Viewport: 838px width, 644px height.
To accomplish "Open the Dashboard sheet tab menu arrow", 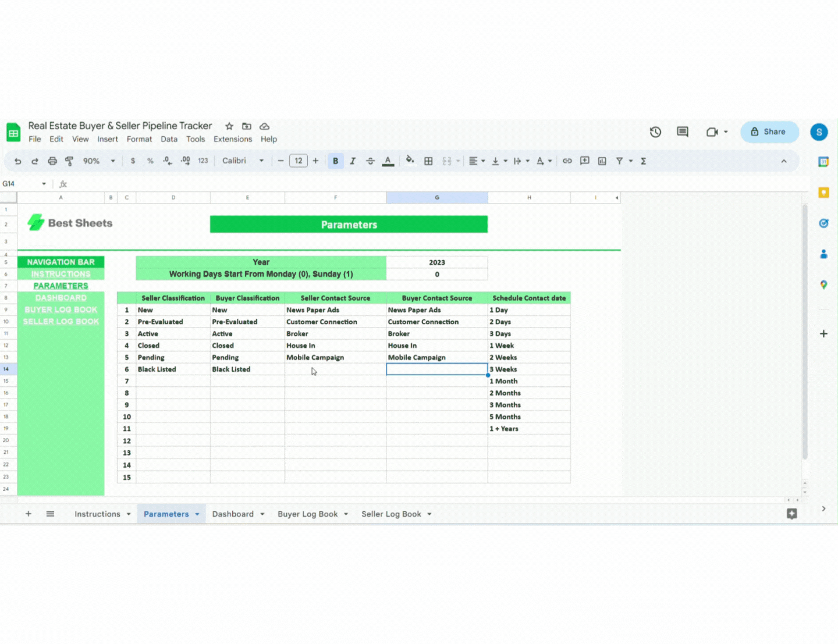I will (x=262, y=514).
